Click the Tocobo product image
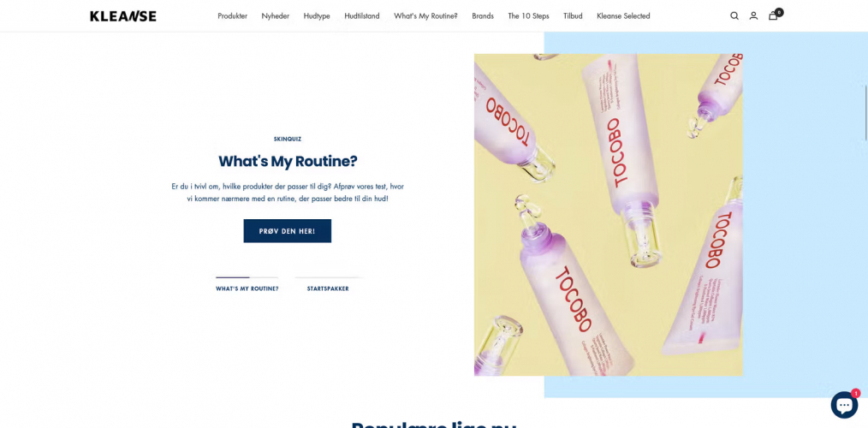The image size is (868, 428). pyautogui.click(x=609, y=215)
